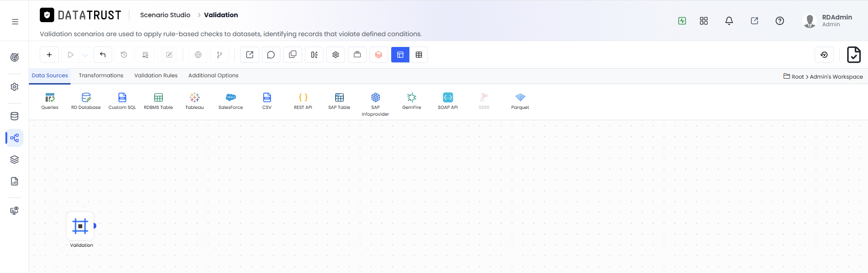Select the Validation node on canvas
Image resolution: width=868 pixels, height=273 pixels.
pyautogui.click(x=81, y=226)
